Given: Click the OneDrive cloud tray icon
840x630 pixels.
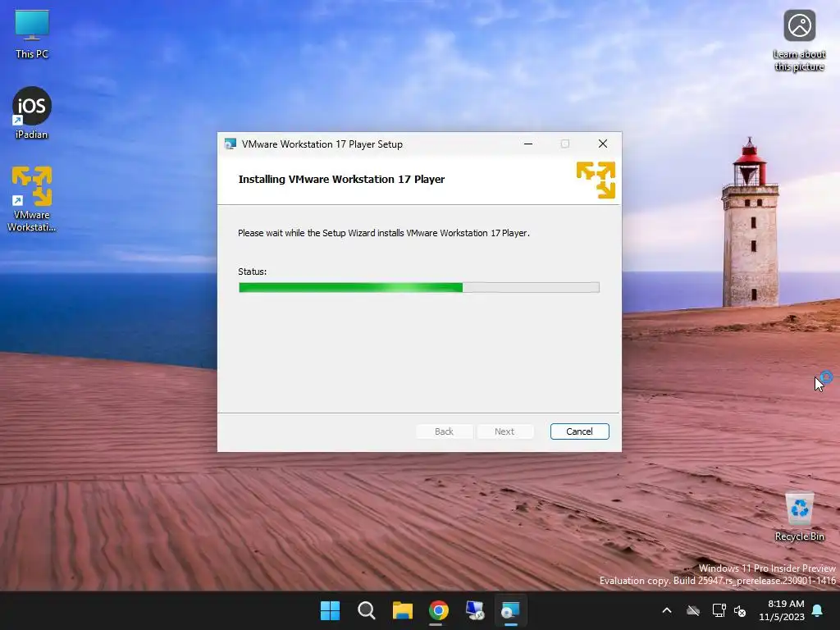Looking at the screenshot, I should [x=693, y=610].
